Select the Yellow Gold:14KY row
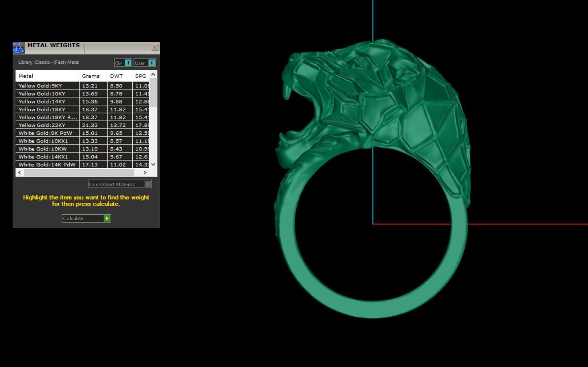This screenshot has height=367, width=588. point(82,101)
